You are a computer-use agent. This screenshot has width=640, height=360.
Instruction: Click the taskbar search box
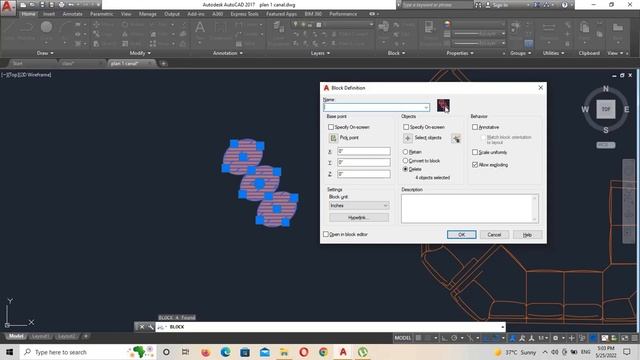pos(88,352)
